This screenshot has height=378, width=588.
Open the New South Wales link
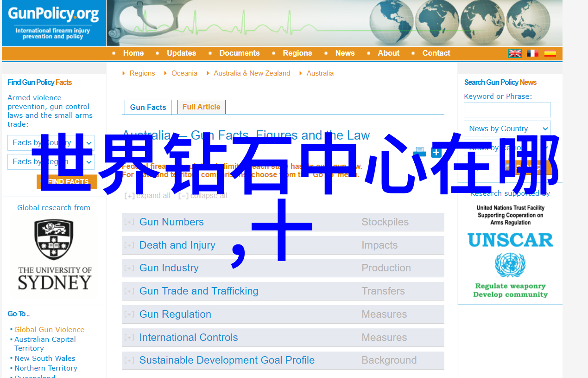click(x=45, y=359)
